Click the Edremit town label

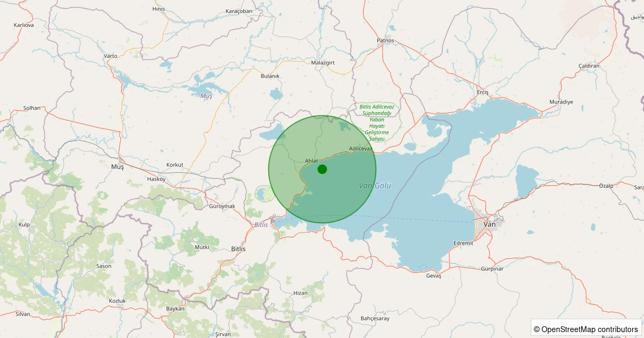click(463, 243)
